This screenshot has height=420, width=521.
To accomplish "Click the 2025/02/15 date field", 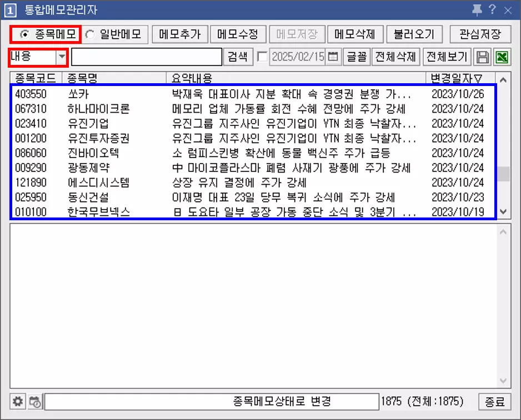I will pos(298,57).
